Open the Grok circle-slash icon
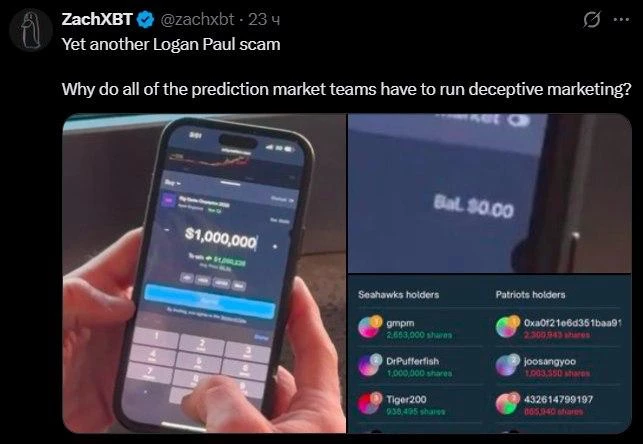 pyautogui.click(x=592, y=19)
